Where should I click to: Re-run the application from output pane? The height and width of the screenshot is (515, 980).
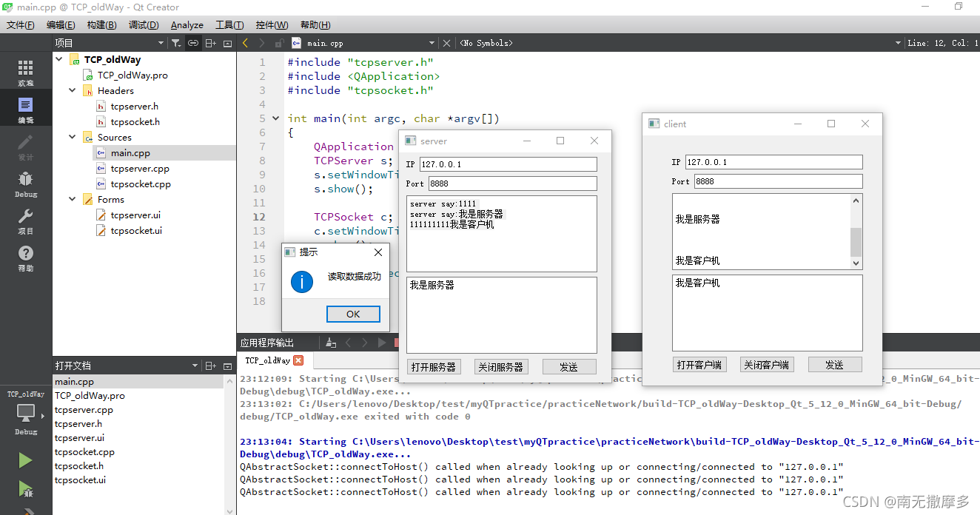382,343
